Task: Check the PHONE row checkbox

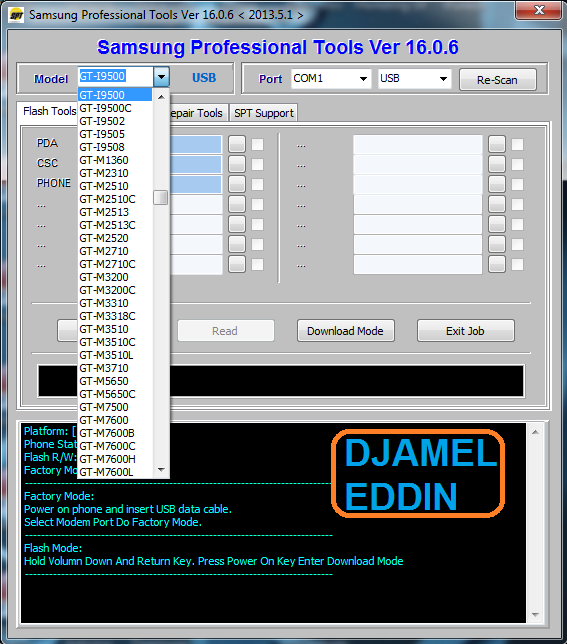Action: point(257,184)
